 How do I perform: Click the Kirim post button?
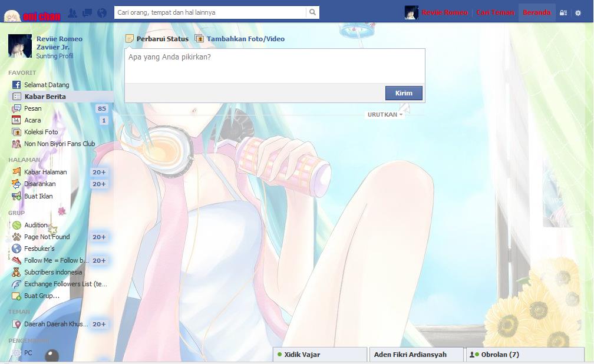[x=404, y=93]
